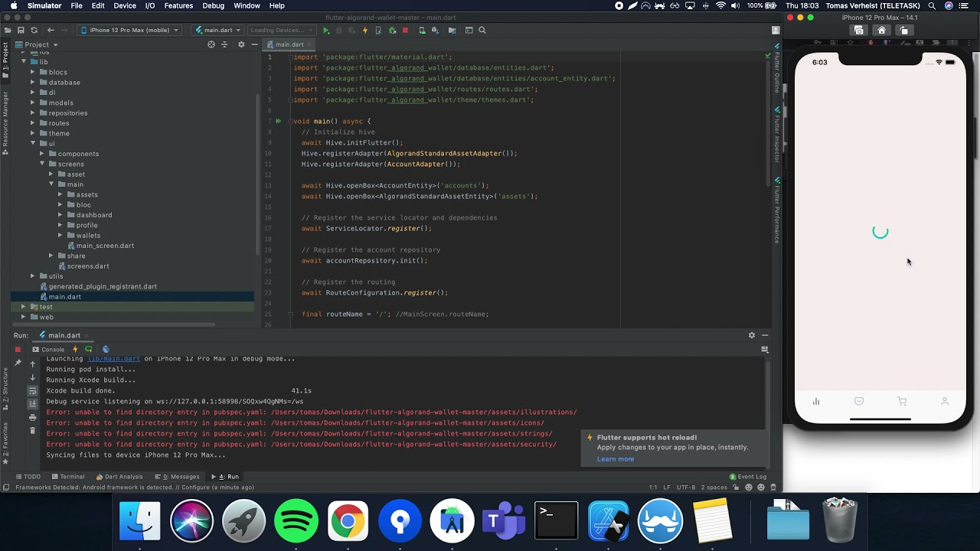Open the Debug menu in menu bar
Screen dimensions: 980x551
pyautogui.click(x=214, y=5)
